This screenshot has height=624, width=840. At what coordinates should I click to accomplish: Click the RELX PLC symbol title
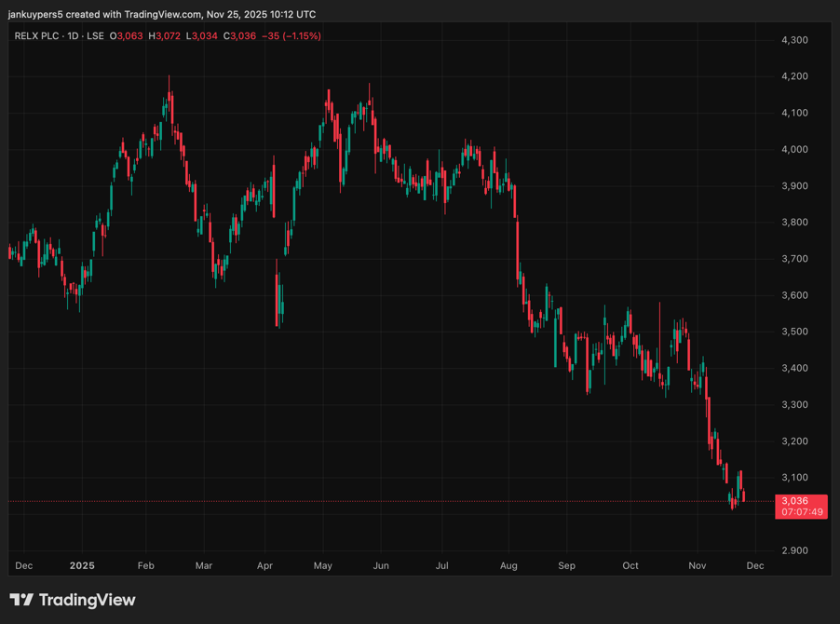[36, 36]
